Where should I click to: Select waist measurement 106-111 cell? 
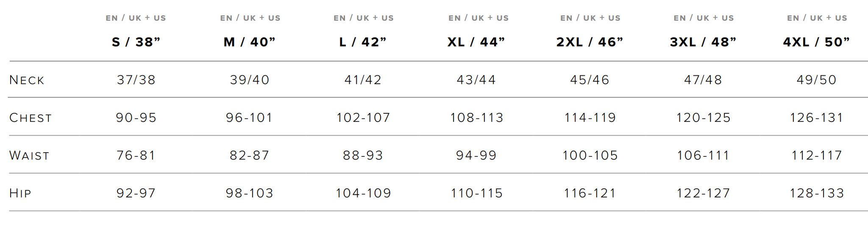click(703, 156)
